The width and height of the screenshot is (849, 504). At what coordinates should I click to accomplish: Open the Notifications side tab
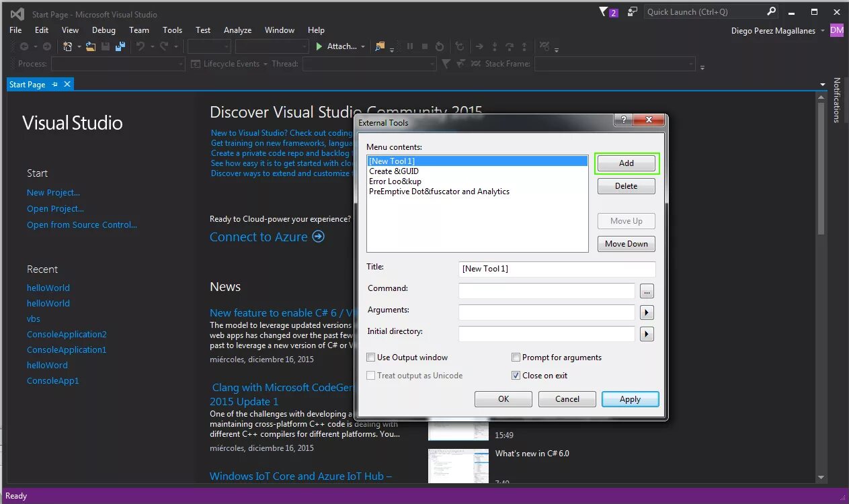837,100
